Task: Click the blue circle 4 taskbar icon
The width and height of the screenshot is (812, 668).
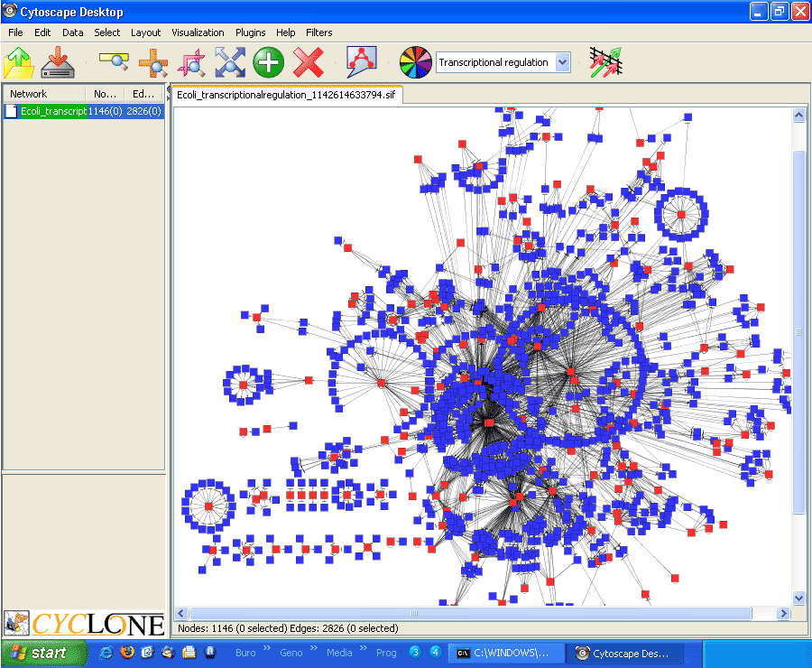Action: (436, 652)
